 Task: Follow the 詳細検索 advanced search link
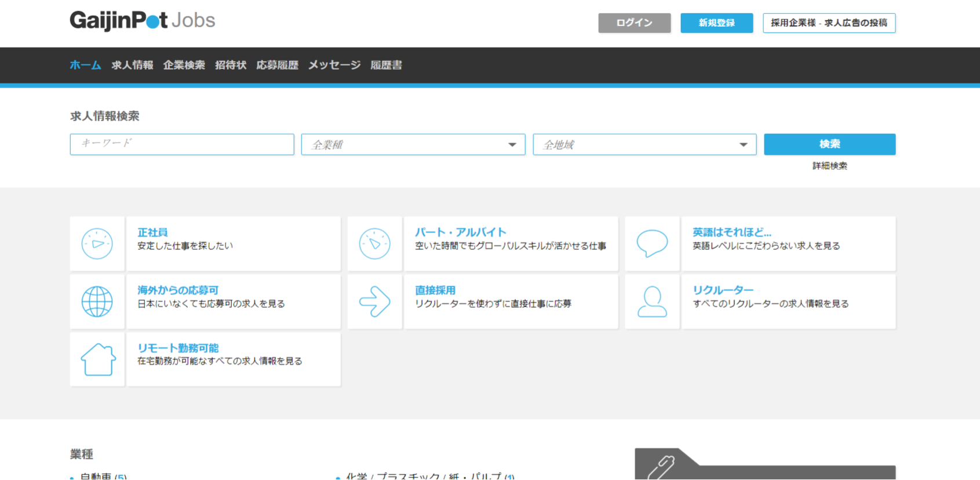(829, 166)
